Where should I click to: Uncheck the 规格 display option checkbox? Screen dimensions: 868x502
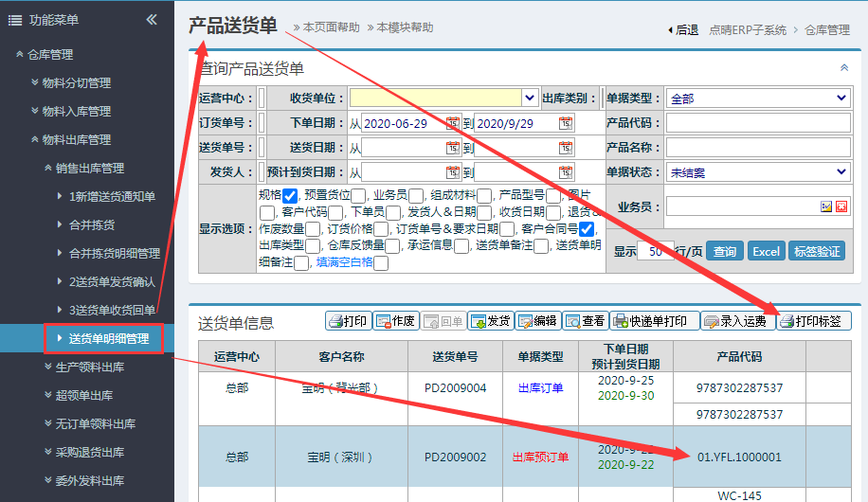point(290,196)
